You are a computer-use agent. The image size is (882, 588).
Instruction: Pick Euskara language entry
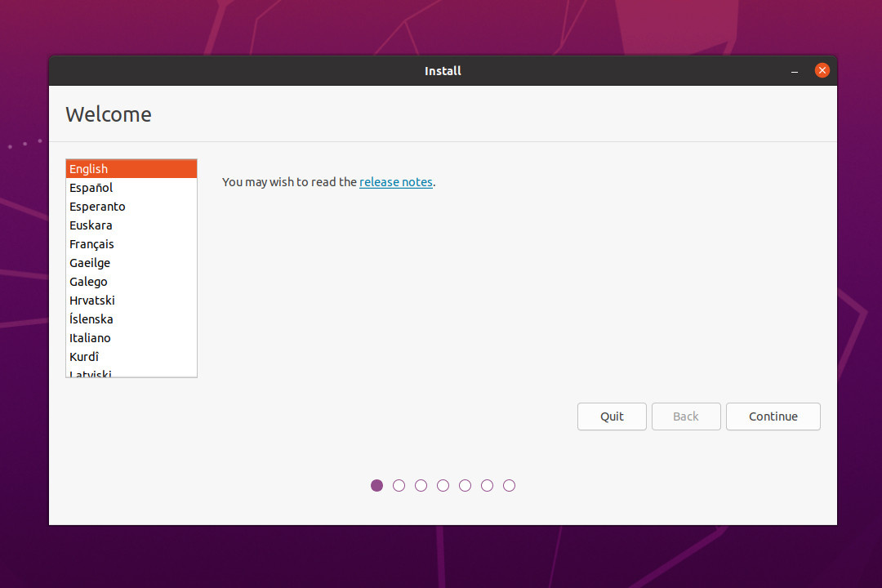pyautogui.click(x=131, y=225)
